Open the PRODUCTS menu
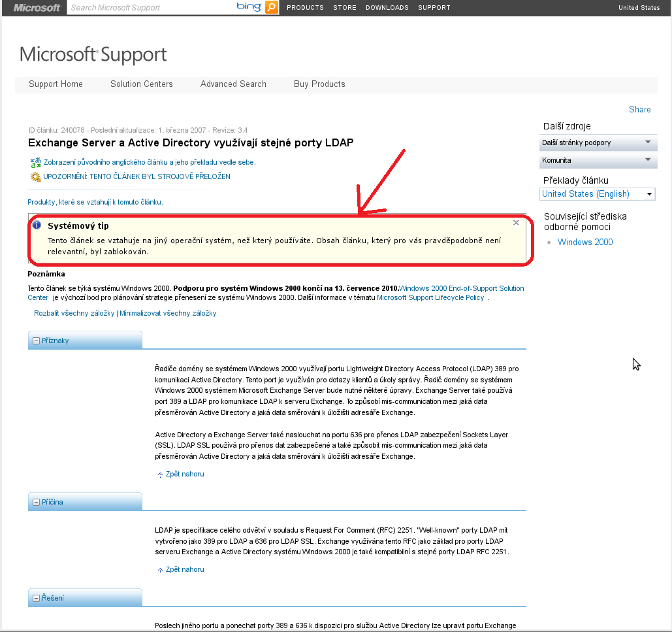The height and width of the screenshot is (632, 672). point(305,8)
